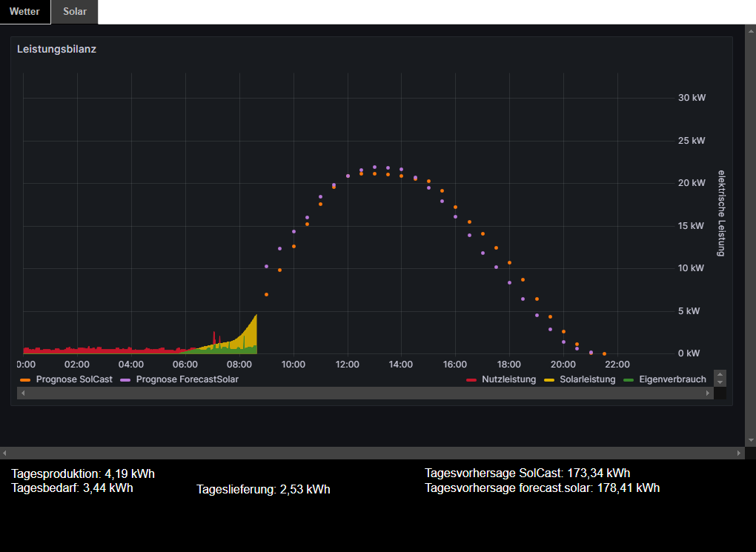This screenshot has height=552, width=756.
Task: Click the purple ForecastSolar legend color swatch
Action: point(125,380)
